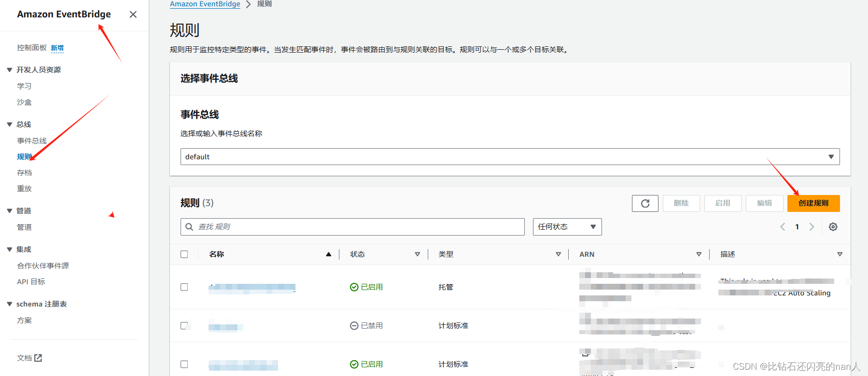Click 已禁用 status icon in second row
868x376 pixels.
[354, 326]
